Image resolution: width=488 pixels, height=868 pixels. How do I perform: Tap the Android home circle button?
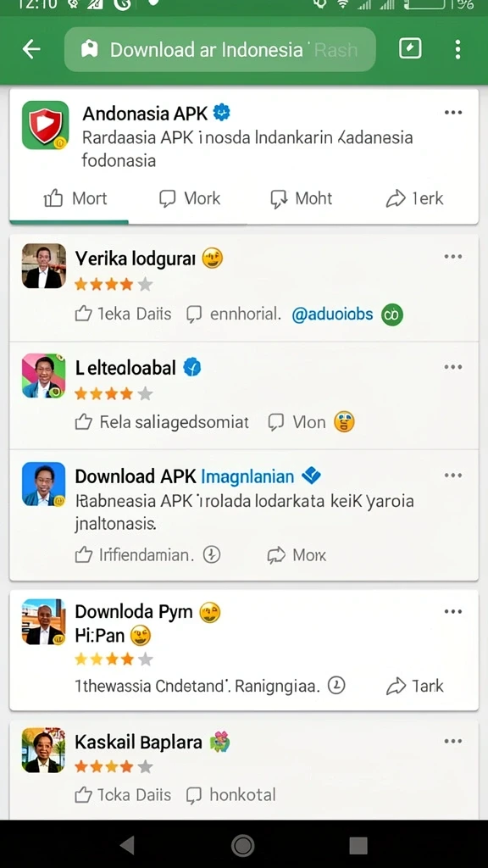pos(242,845)
